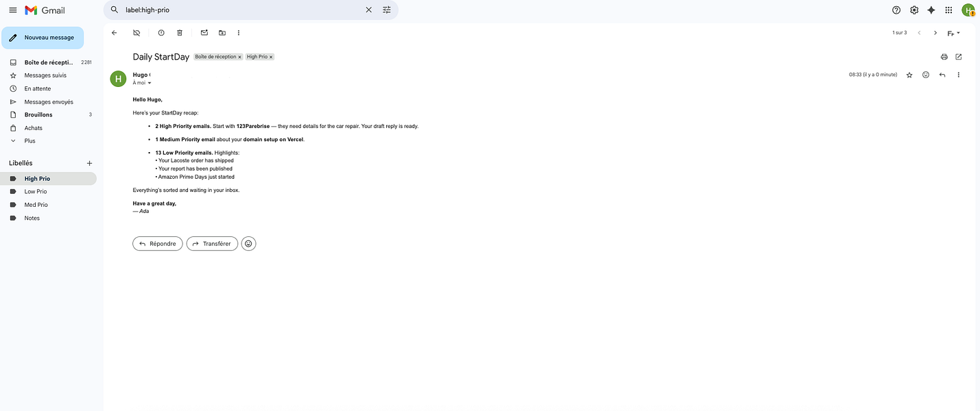Open the message three-dot options menu
The width and height of the screenshot is (980, 411).
coord(959,75)
